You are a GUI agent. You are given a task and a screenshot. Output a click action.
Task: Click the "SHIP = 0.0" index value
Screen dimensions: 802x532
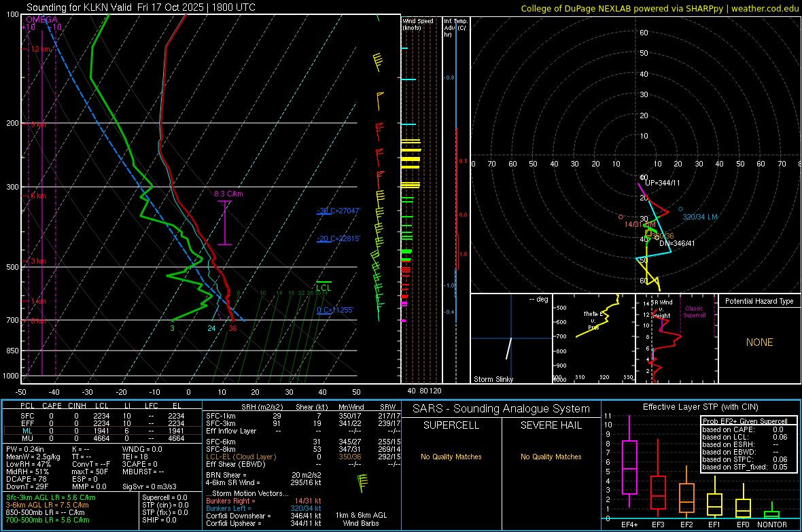pyautogui.click(x=159, y=520)
